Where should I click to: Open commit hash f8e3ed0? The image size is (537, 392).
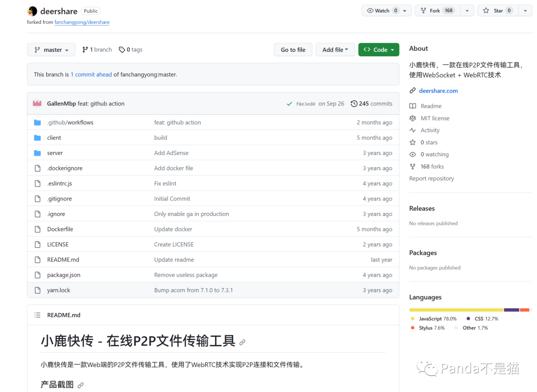tap(305, 104)
